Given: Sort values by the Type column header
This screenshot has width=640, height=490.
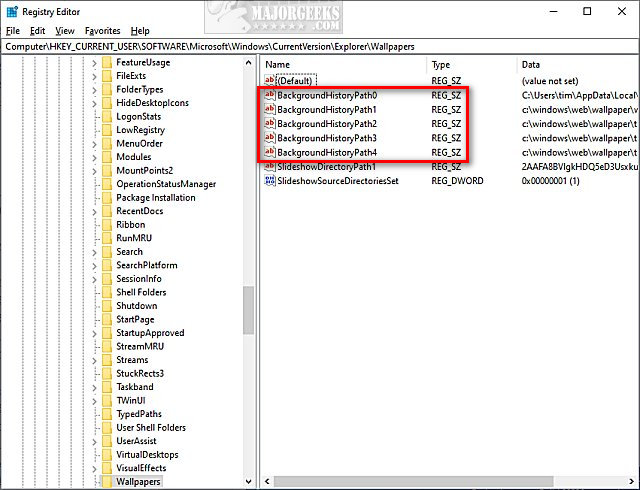Looking at the screenshot, I should [x=472, y=65].
